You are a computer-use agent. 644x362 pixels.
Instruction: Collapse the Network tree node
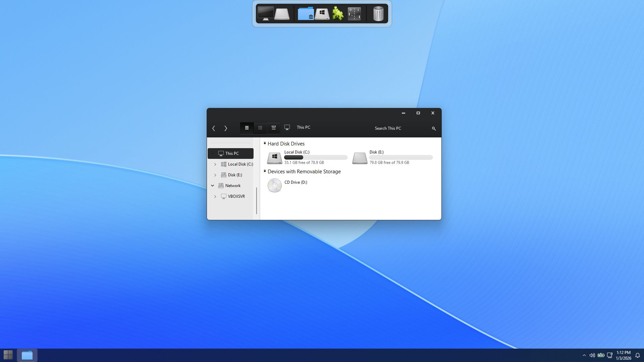coord(212,185)
